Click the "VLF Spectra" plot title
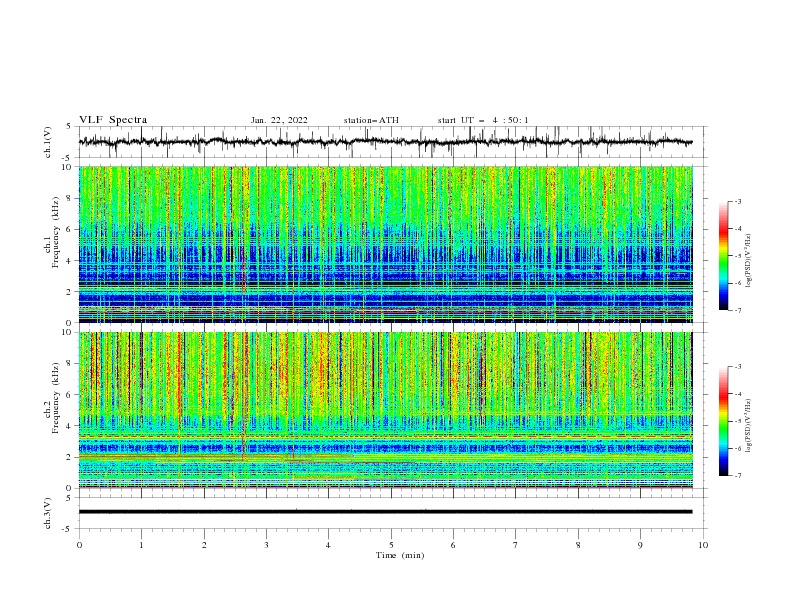This screenshot has width=792, height=612. (113, 120)
